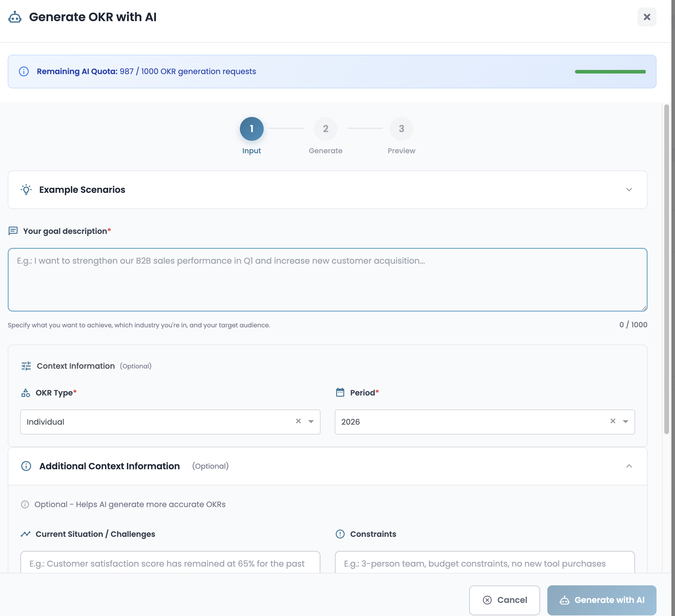
Task: Click the info icon in the quota banner
Action: (x=24, y=71)
